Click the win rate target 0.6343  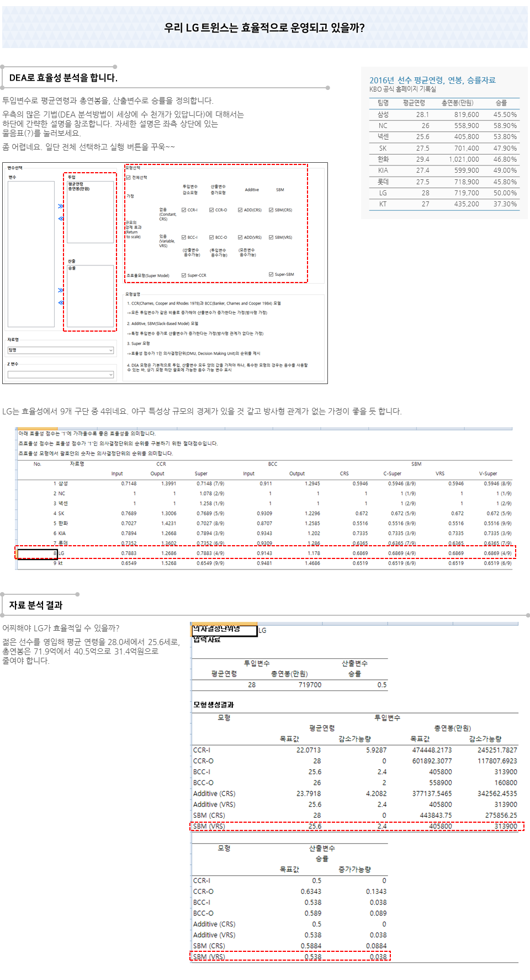[311, 892]
